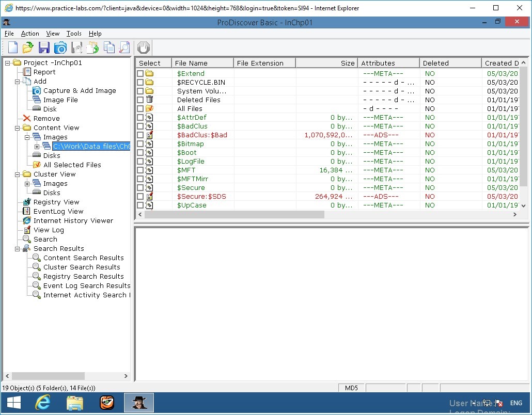The width and height of the screenshot is (532, 415).
Task: Click the ProDiscover taskbar icon
Action: click(x=139, y=403)
